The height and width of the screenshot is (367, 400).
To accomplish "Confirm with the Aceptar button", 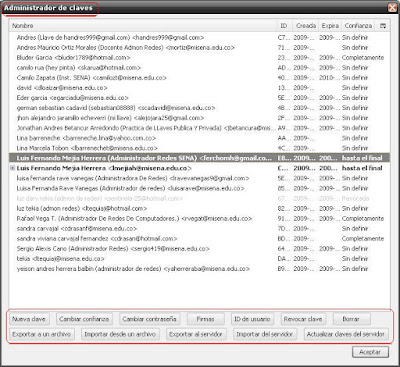I will point(370,352).
